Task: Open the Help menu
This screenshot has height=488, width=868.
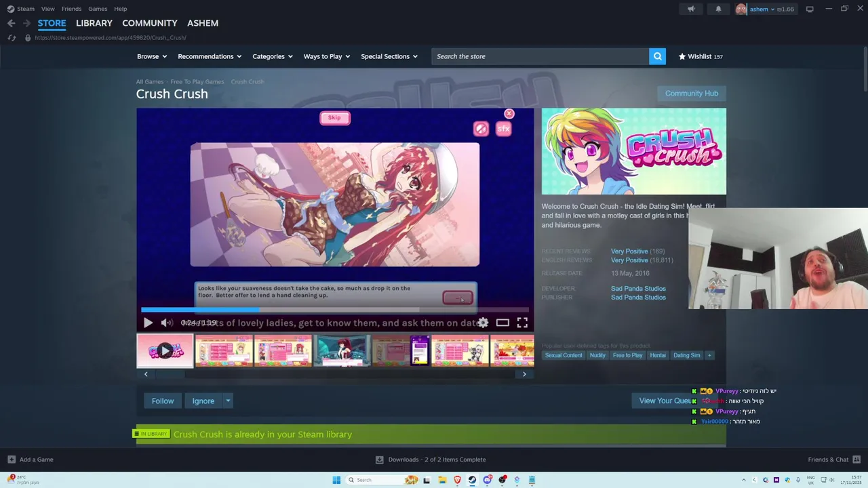Action: pyautogui.click(x=120, y=9)
